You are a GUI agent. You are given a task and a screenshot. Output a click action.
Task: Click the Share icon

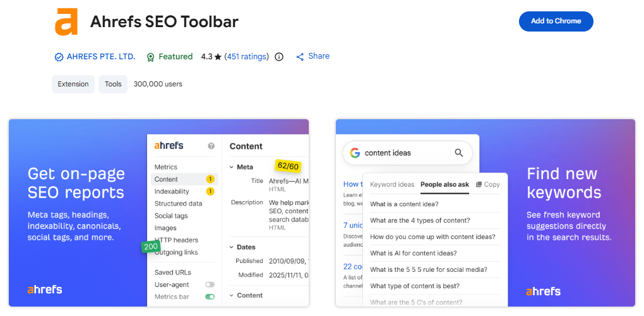300,57
